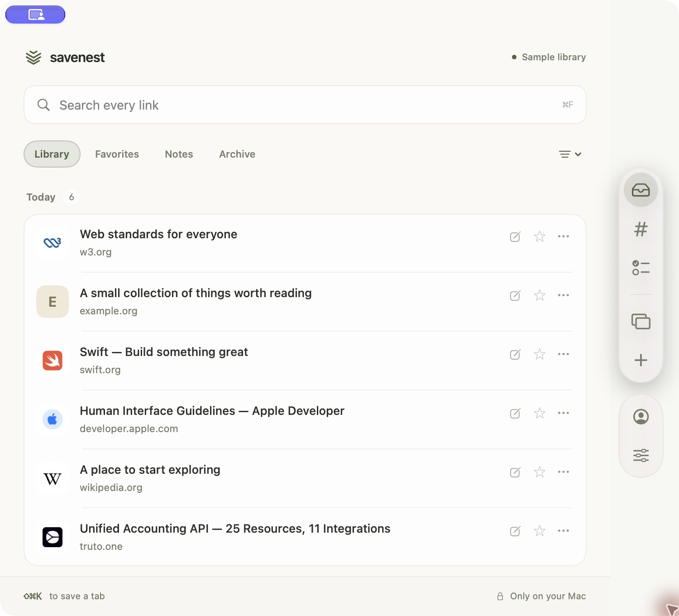Favorite the Unified Accounting API link
This screenshot has height=616, width=679.
coord(539,531)
